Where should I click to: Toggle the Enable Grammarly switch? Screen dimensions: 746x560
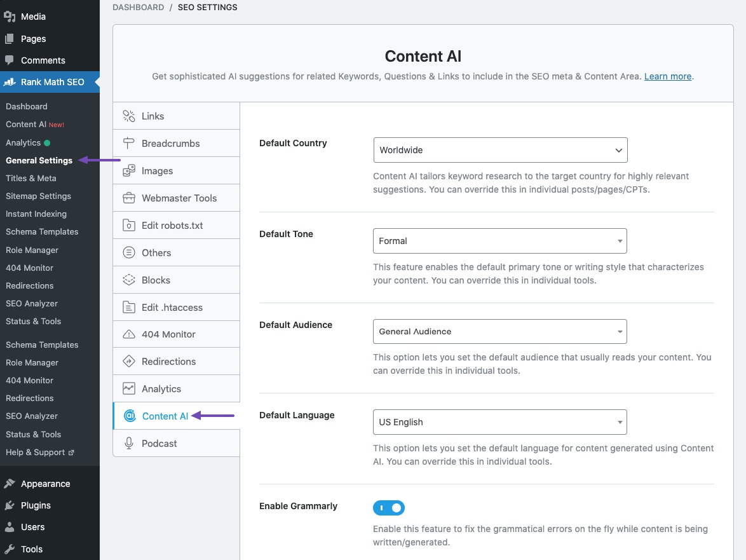[x=389, y=508]
